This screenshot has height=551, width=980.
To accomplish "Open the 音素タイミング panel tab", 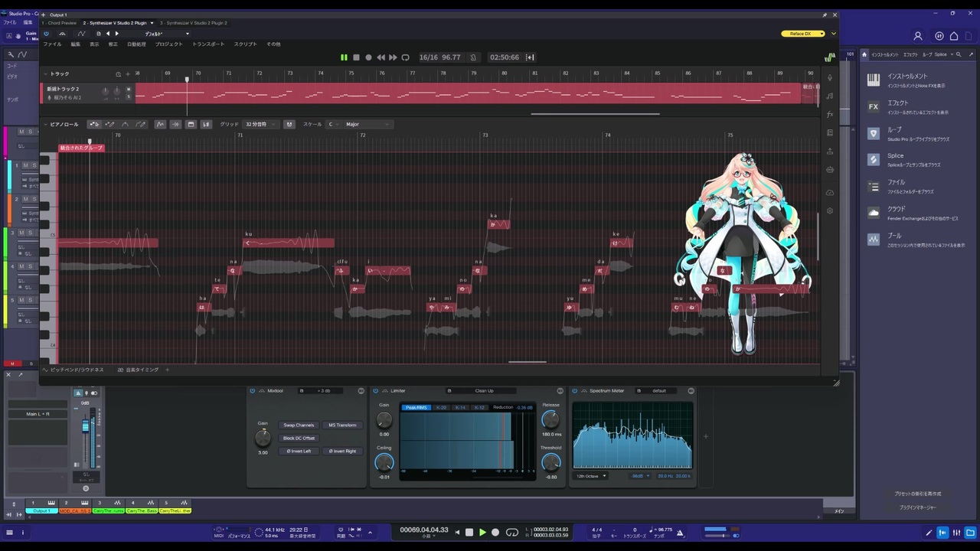I will click(138, 370).
